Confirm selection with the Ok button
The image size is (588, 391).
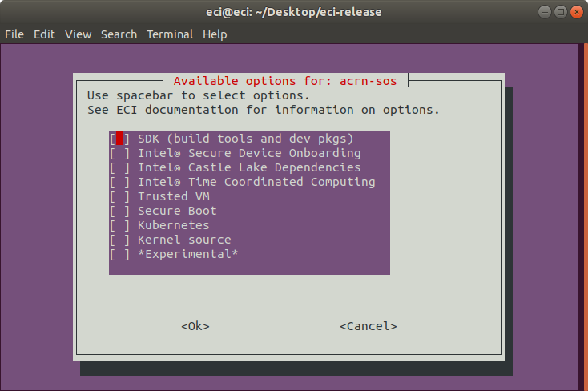pos(195,326)
